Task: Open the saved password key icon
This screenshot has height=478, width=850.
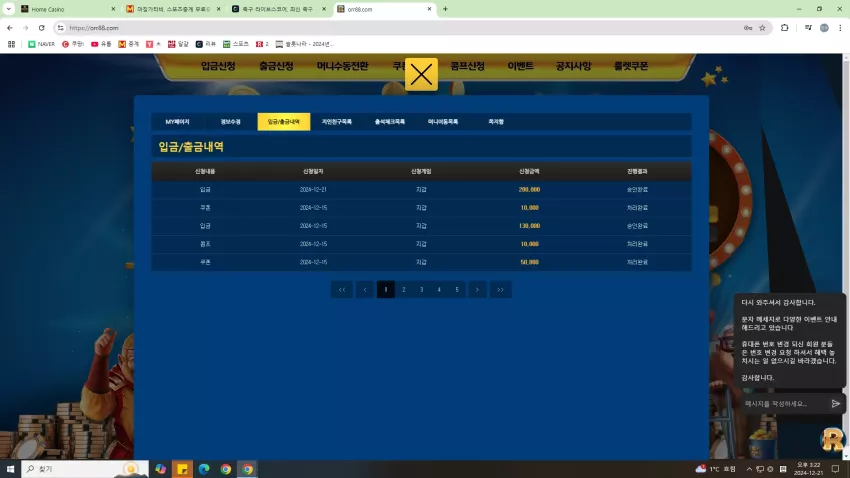Action: (748, 28)
